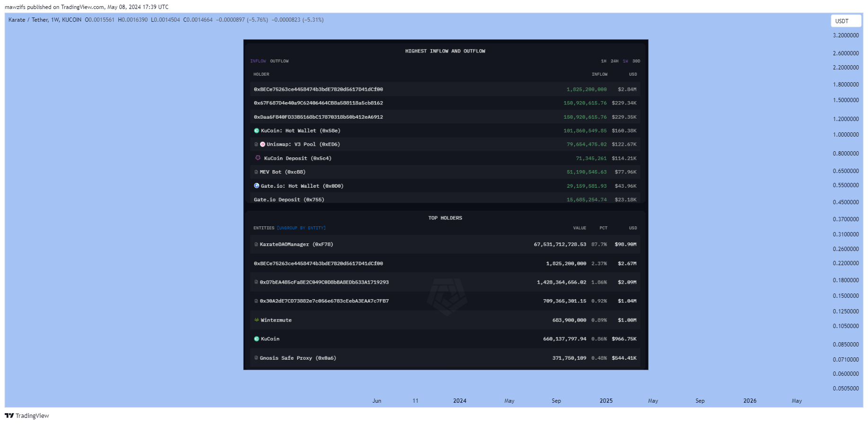The width and height of the screenshot is (868, 424).
Task: Select the 30D timeframe filter
Action: point(636,61)
